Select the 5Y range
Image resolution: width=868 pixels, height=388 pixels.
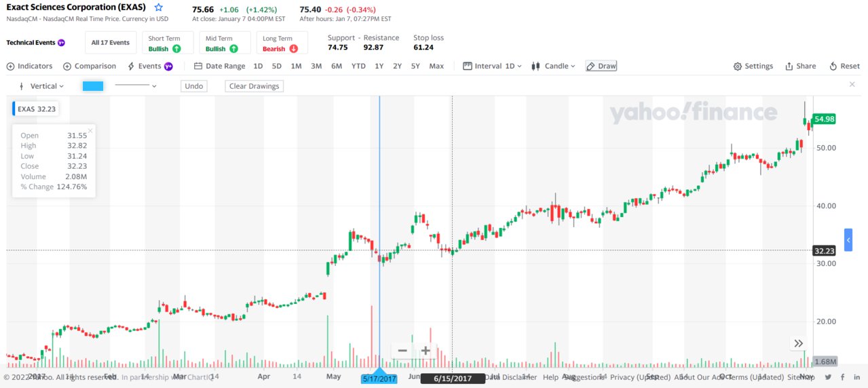[415, 66]
